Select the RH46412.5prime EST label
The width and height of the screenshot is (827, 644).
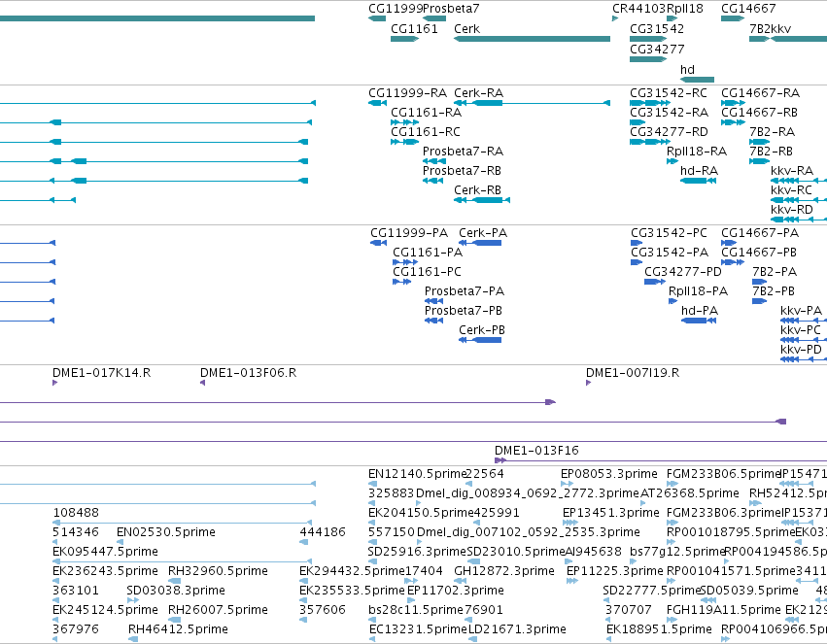178,629
